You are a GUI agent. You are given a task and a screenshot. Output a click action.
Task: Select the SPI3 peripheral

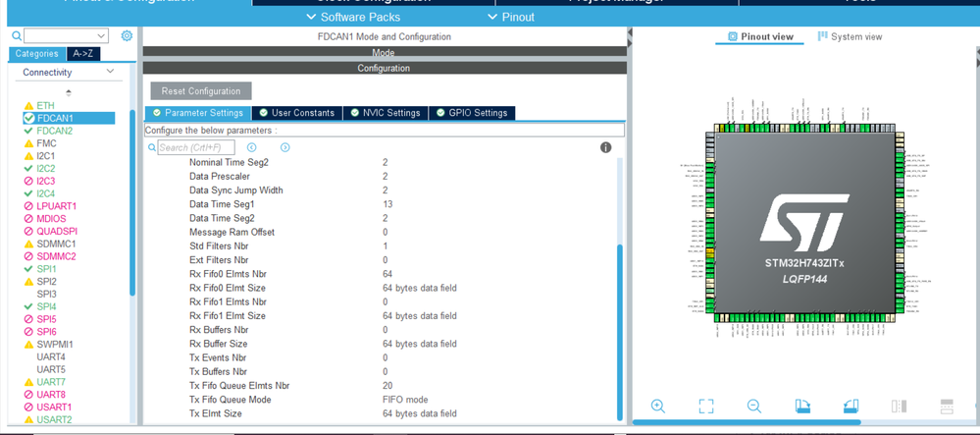pos(47,294)
